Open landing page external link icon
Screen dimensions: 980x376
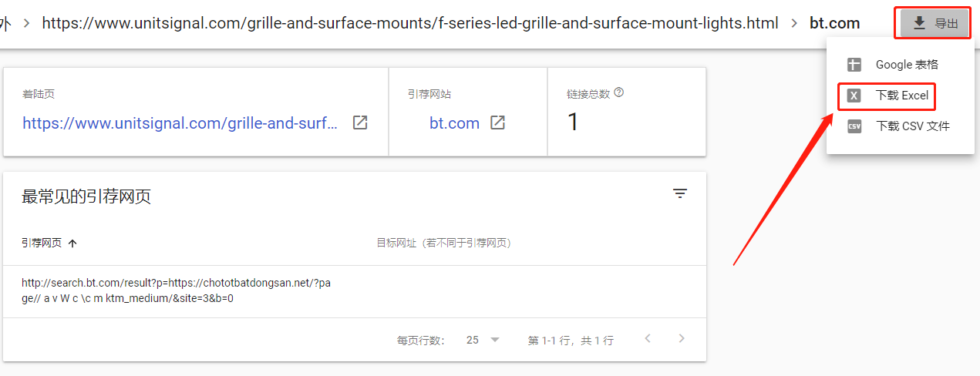(360, 123)
